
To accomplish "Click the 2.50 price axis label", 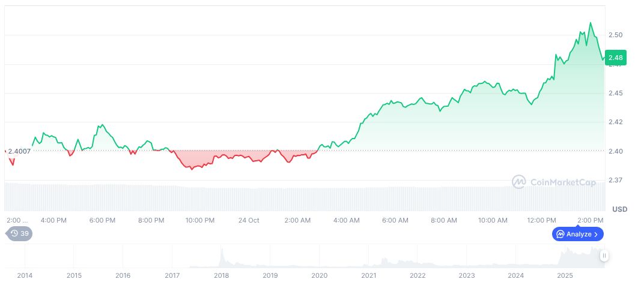I will pyautogui.click(x=615, y=35).
